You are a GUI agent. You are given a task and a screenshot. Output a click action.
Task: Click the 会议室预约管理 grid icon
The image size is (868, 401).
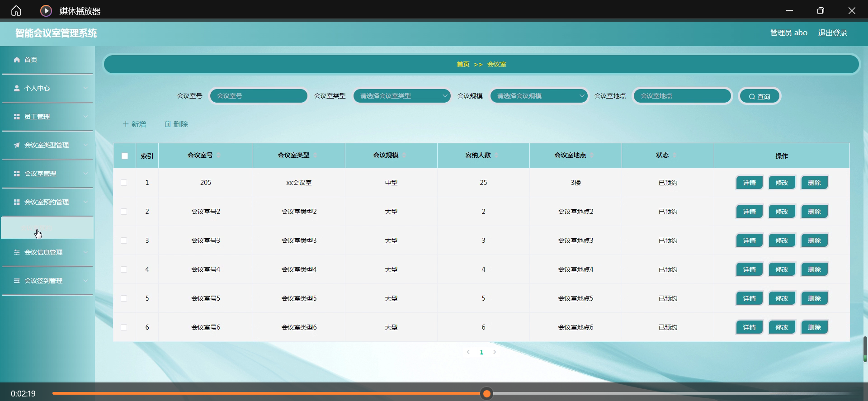(17, 202)
